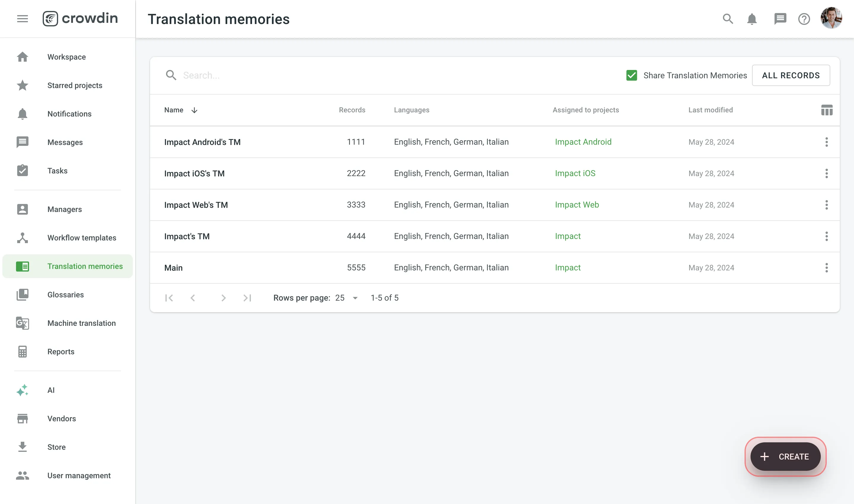Open Rows per page dropdown
This screenshot has width=854, height=504.
pos(346,298)
